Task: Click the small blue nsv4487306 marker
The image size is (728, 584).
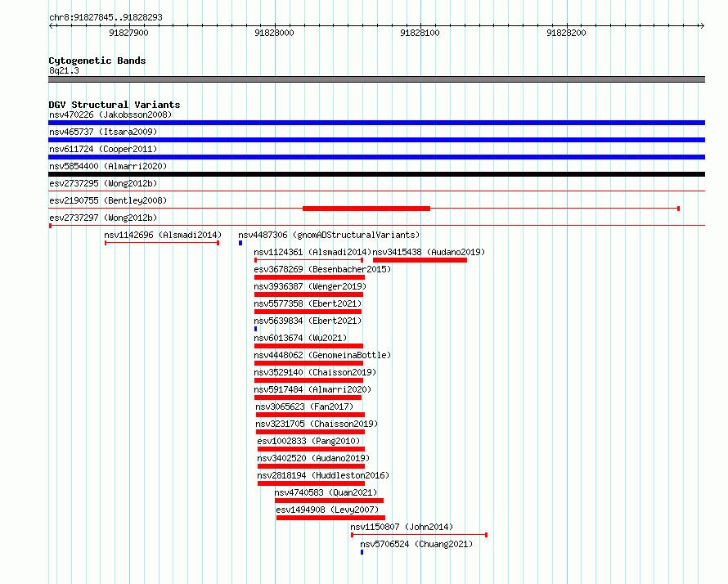Action: tap(240, 243)
